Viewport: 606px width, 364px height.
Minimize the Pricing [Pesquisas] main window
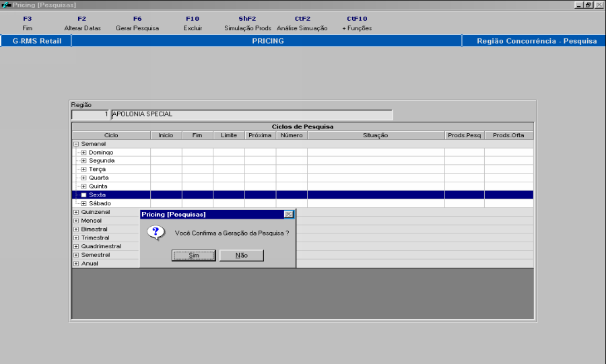pos(578,5)
